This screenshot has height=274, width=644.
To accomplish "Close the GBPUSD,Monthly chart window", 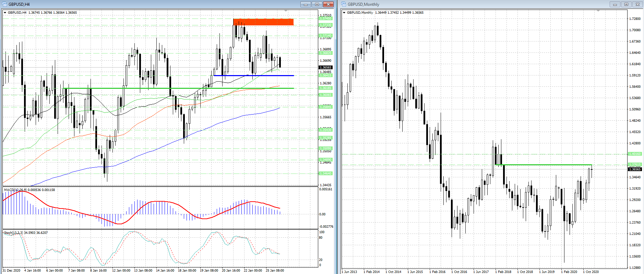I will [x=637, y=4].
